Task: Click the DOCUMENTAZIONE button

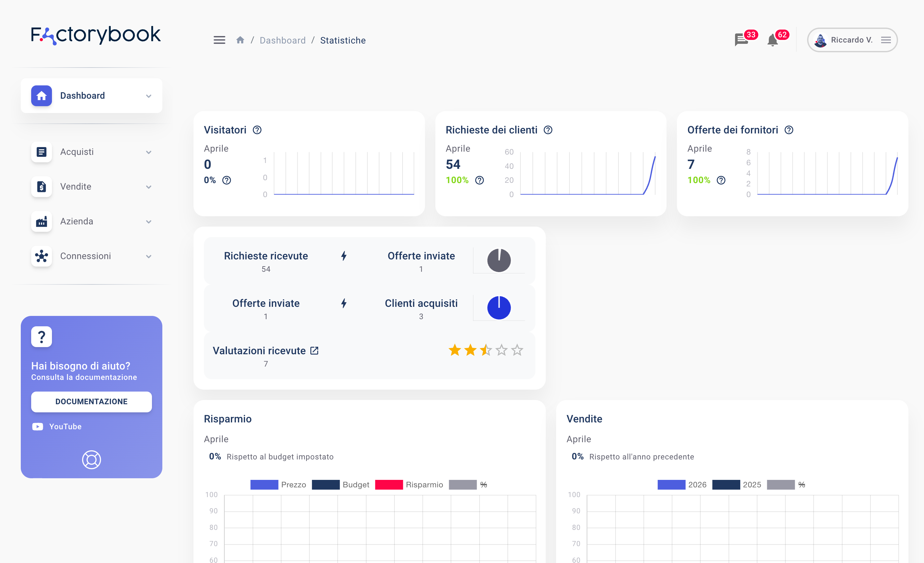Action: [92, 402]
